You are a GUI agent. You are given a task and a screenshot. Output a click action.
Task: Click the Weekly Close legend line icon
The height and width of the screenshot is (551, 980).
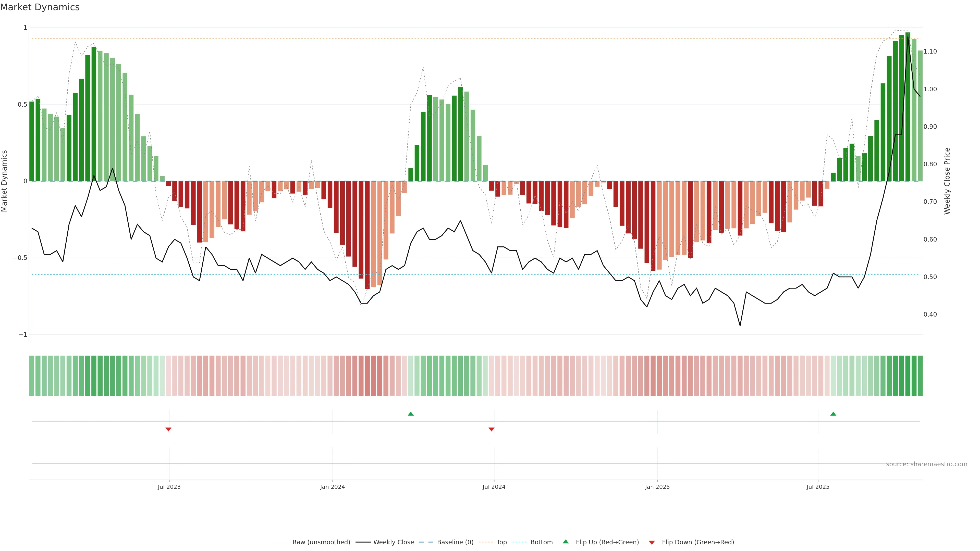point(363,542)
